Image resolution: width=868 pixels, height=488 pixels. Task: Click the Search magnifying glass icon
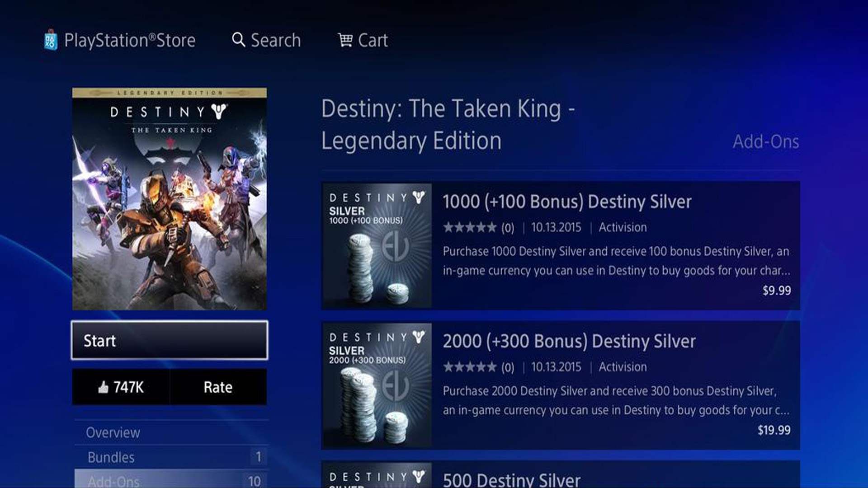pos(238,40)
